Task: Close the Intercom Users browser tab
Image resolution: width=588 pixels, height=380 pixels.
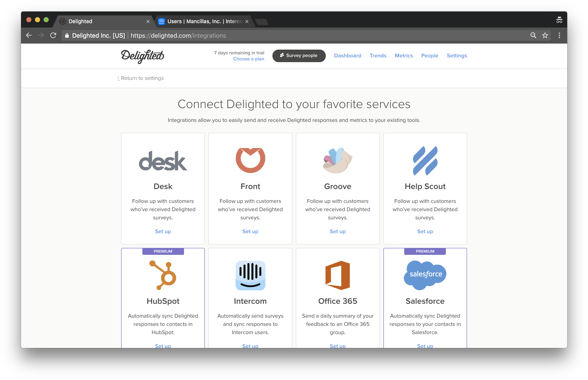Action: (246, 21)
